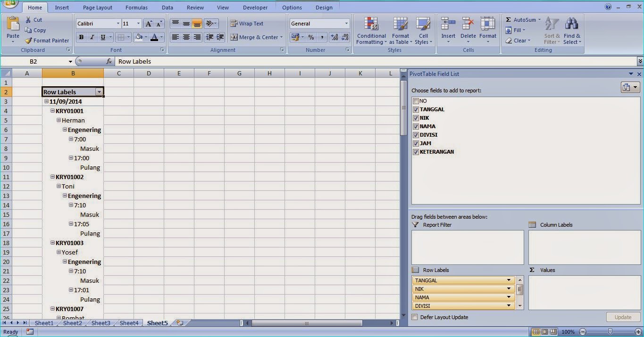The image size is (644, 337).
Task: Switch to the Formulas ribbon tab
Action: point(136,7)
